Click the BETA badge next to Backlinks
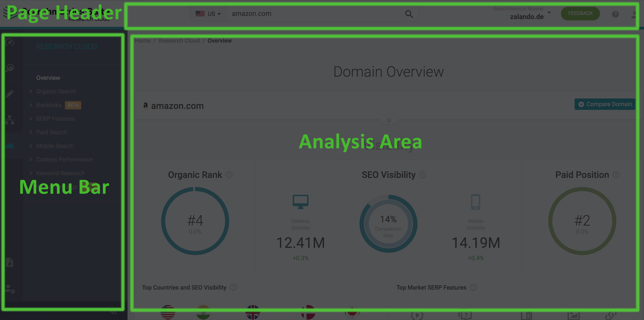Image resolution: width=644 pixels, height=320 pixels. tap(73, 105)
